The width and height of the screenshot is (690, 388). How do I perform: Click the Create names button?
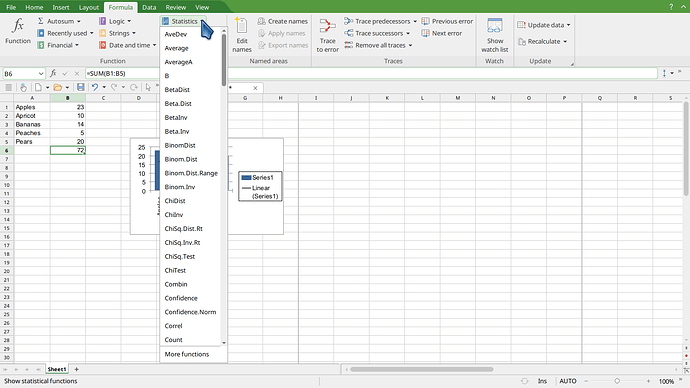tap(283, 21)
